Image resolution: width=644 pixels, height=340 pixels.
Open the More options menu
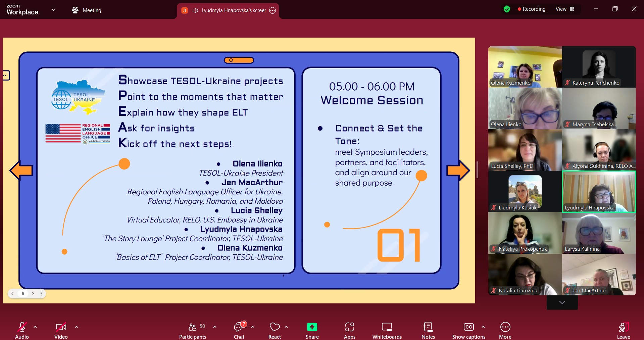coord(505,330)
